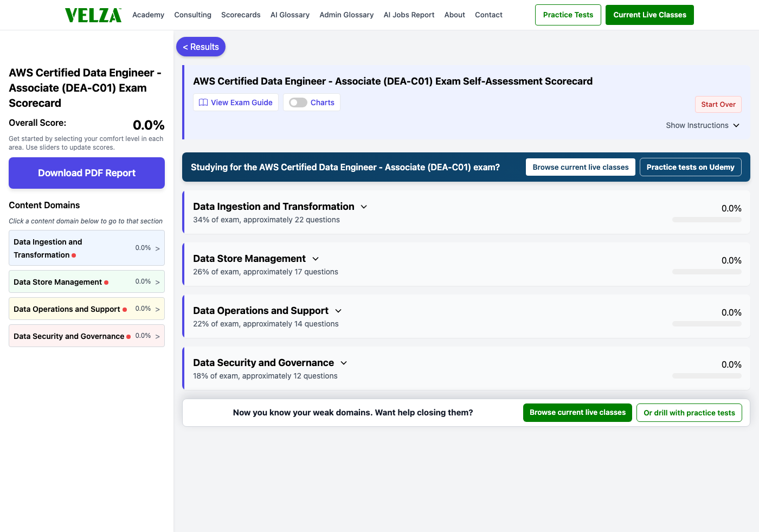This screenshot has height=532, width=759.
Task: Click the Practice Tests button in header
Action: (568, 15)
